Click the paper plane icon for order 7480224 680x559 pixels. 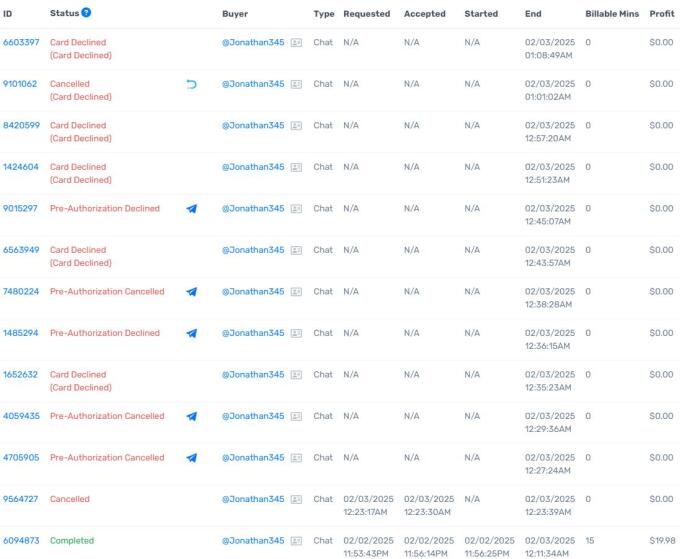pos(192,292)
